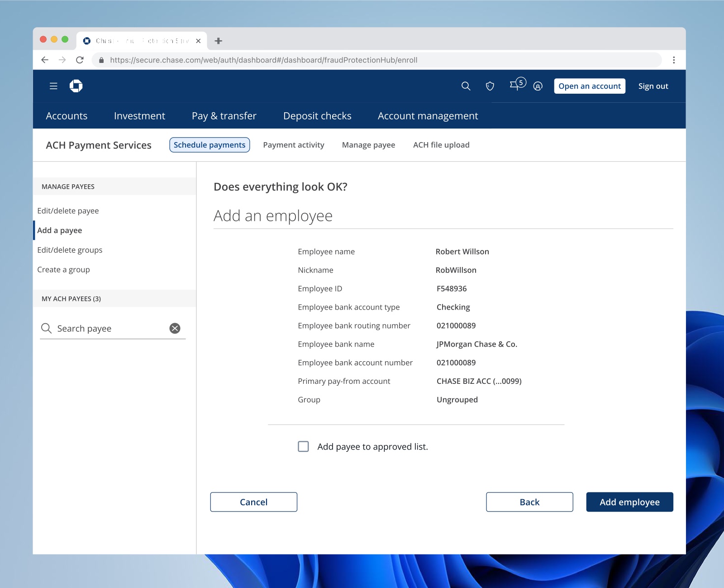Open Create a group in sidebar
The image size is (724, 588).
63,270
